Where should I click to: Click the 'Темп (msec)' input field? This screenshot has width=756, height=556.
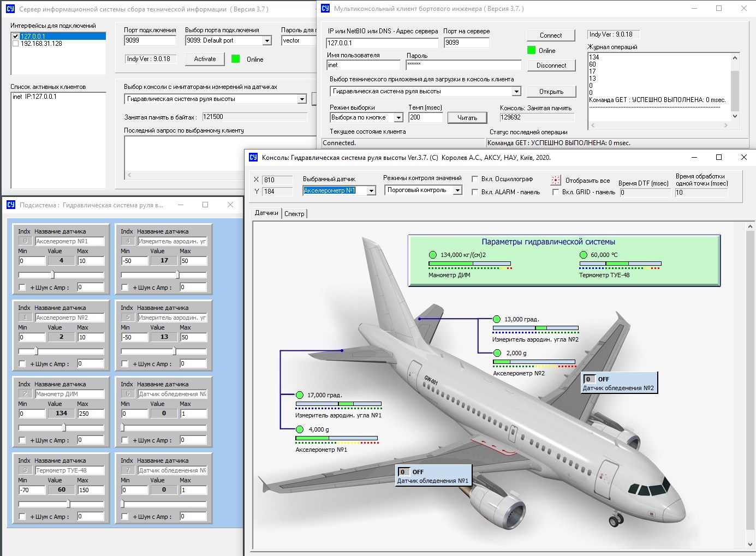[425, 117]
